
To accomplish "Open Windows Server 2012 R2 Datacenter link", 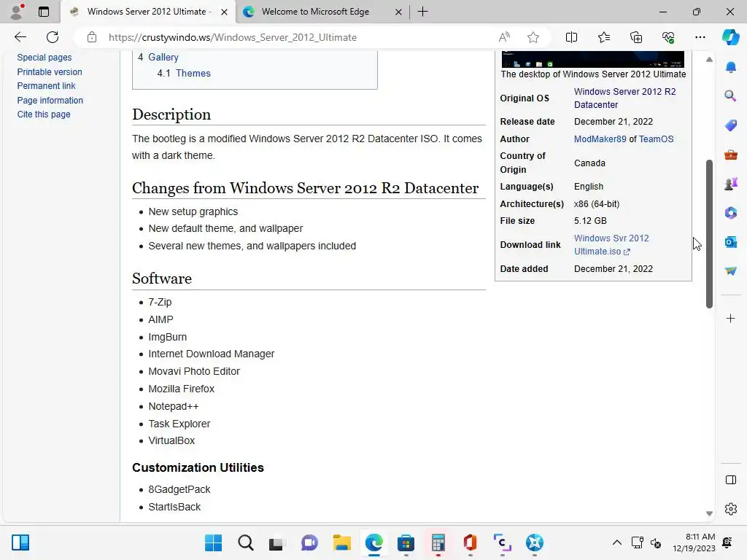I will (x=624, y=98).
